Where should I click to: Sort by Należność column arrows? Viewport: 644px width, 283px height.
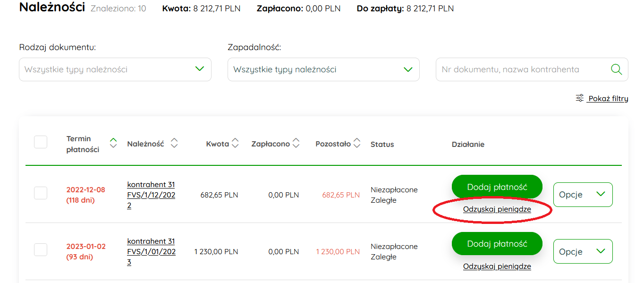[x=174, y=143]
